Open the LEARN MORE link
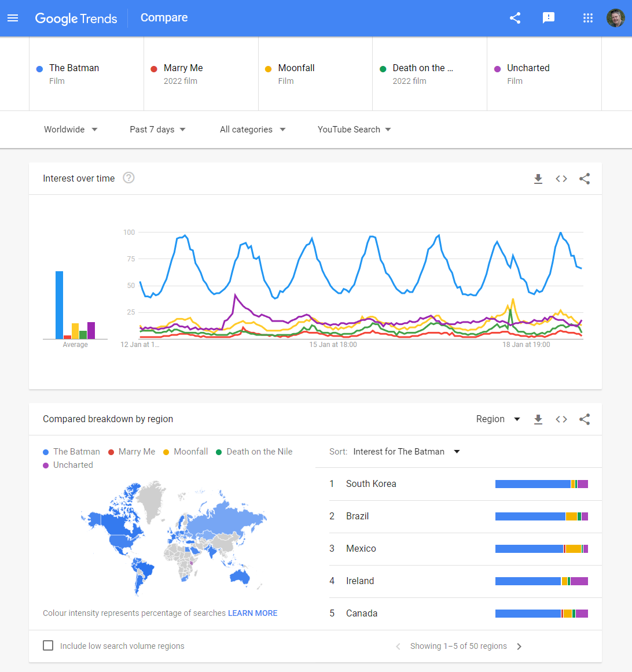 tap(252, 613)
